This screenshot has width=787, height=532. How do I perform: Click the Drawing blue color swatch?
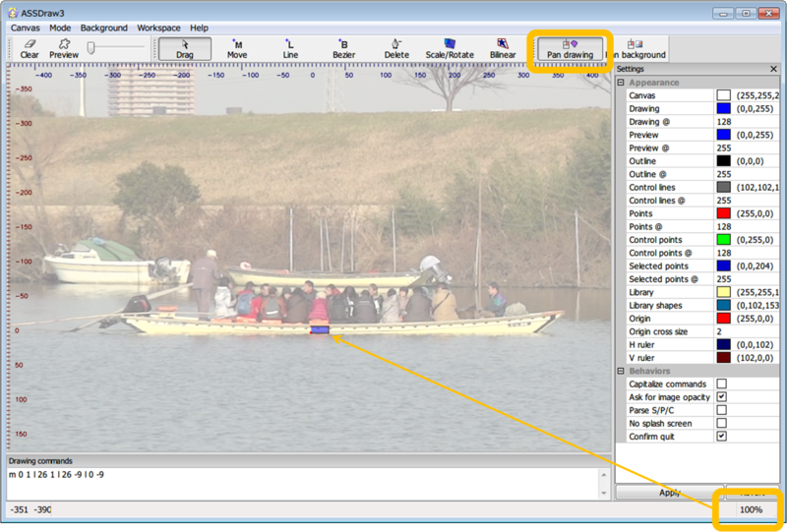[x=723, y=108]
